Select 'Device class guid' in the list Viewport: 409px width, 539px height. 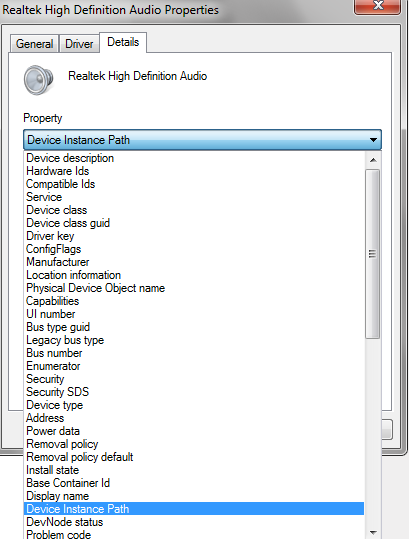point(194,223)
